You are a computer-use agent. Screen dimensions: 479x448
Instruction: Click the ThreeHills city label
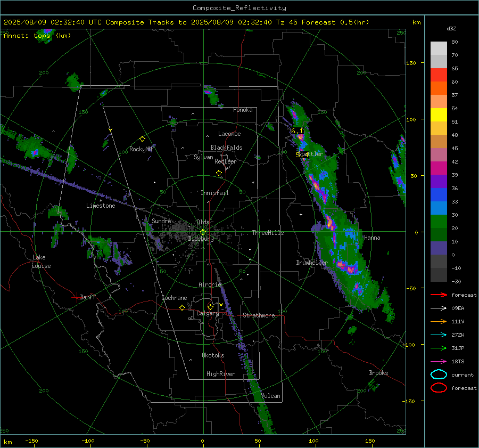pos(268,233)
